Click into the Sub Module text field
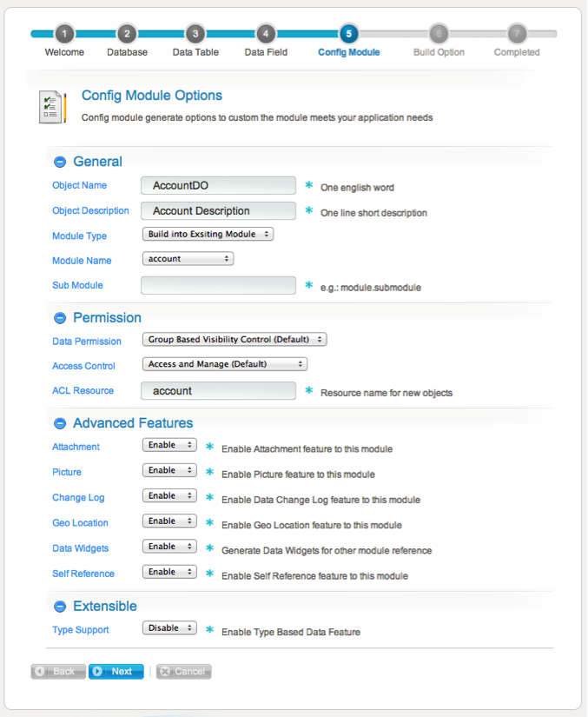 tap(219, 286)
